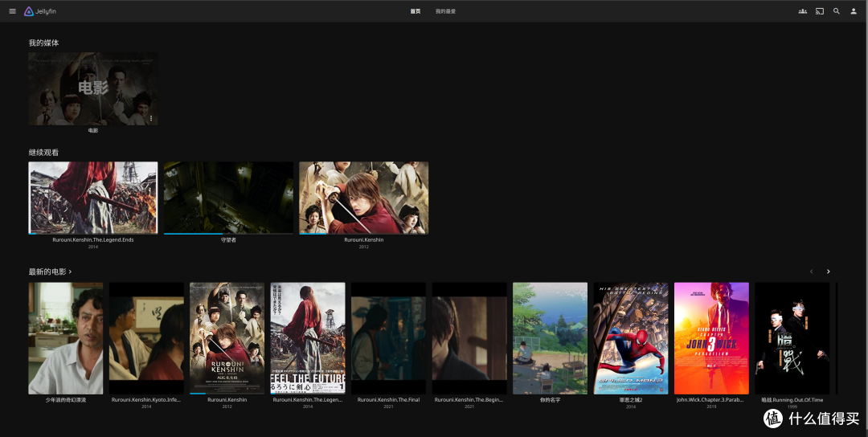Click the 你的名字 movie title link
868x437 pixels.
pos(550,399)
